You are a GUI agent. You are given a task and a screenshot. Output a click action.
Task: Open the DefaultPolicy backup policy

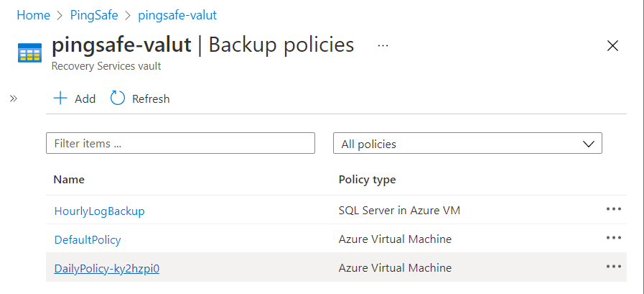tap(88, 239)
